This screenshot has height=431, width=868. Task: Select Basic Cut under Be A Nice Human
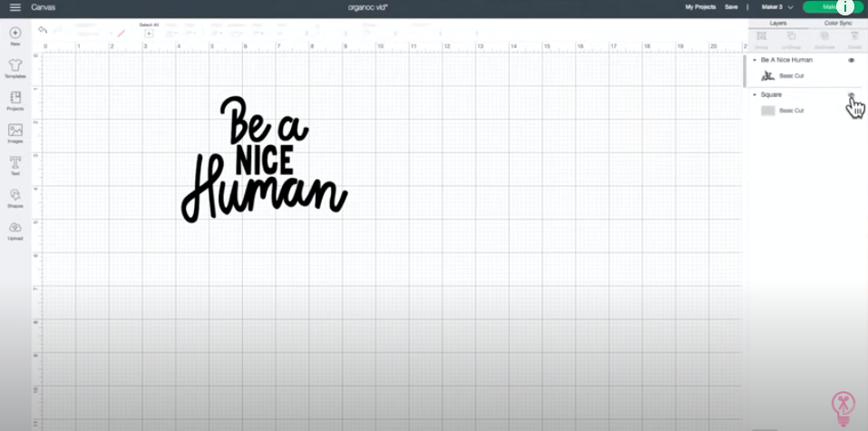(791, 76)
